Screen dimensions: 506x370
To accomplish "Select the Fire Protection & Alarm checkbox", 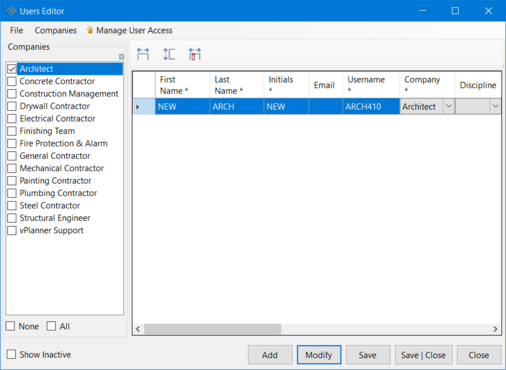I will click(x=12, y=143).
